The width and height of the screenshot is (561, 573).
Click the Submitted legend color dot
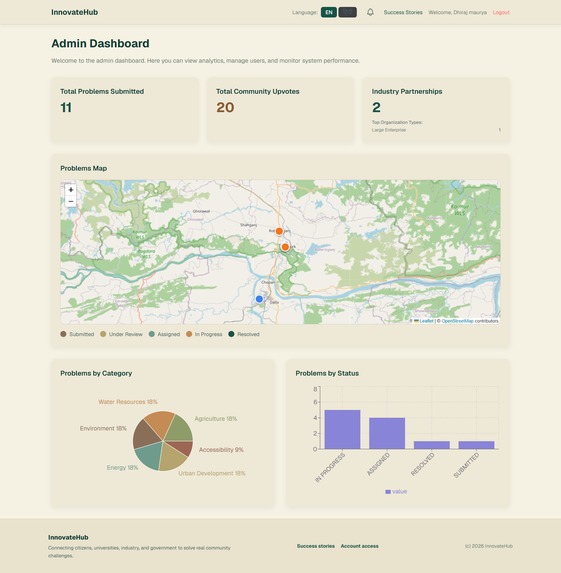point(63,334)
